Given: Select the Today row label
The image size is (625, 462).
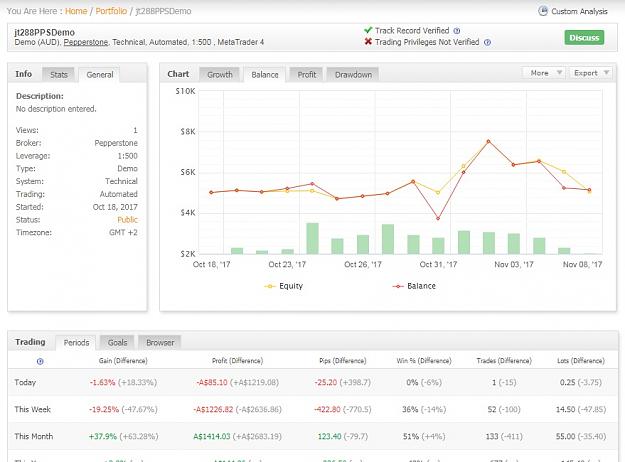Looking at the screenshot, I should tap(25, 382).
